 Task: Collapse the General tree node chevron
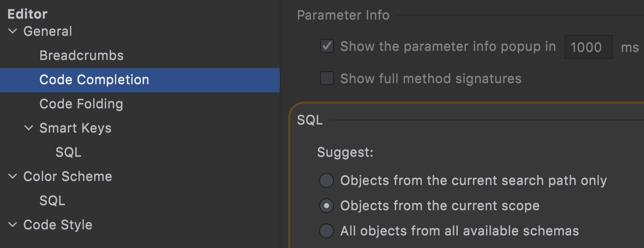coord(13,31)
